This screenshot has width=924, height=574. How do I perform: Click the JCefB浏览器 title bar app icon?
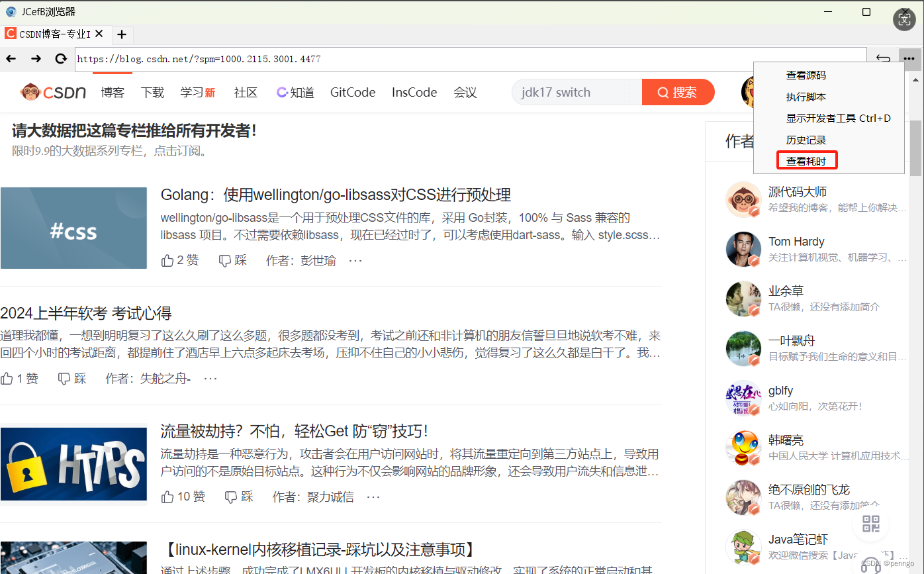tap(11, 11)
